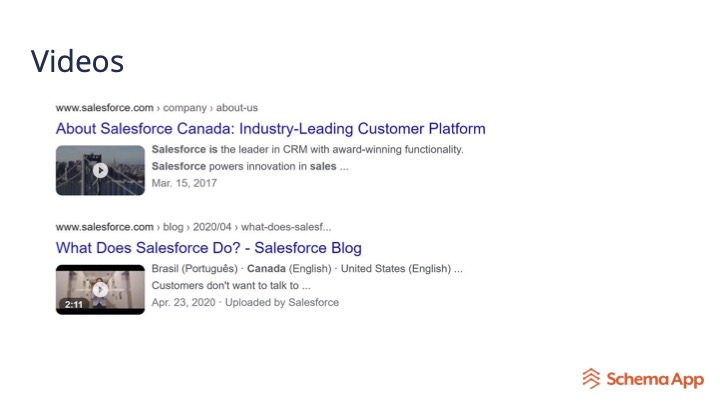Click the Mar. 15, 2017 date

184,183
